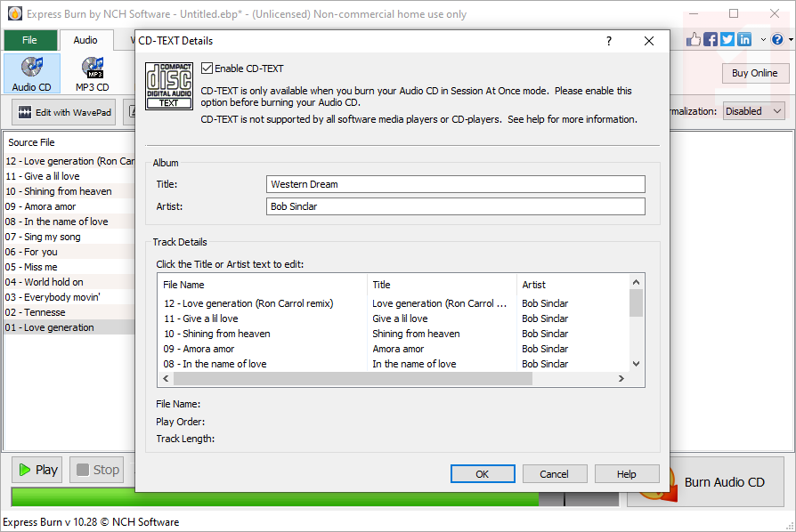Screen dimensions: 796x532
Task: Open the blue help question icon
Action: 776,39
